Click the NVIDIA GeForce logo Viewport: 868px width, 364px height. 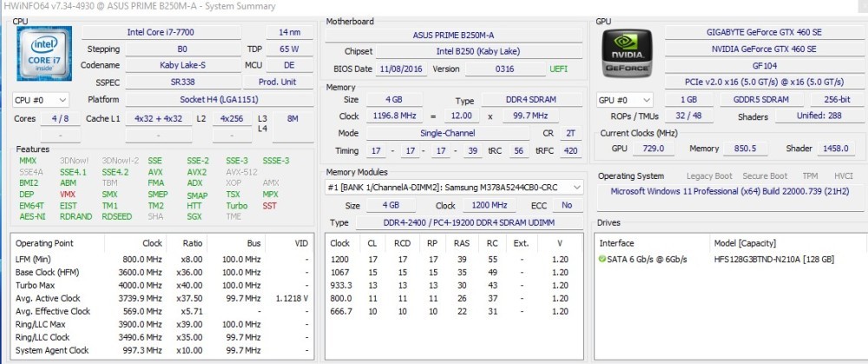[x=627, y=54]
